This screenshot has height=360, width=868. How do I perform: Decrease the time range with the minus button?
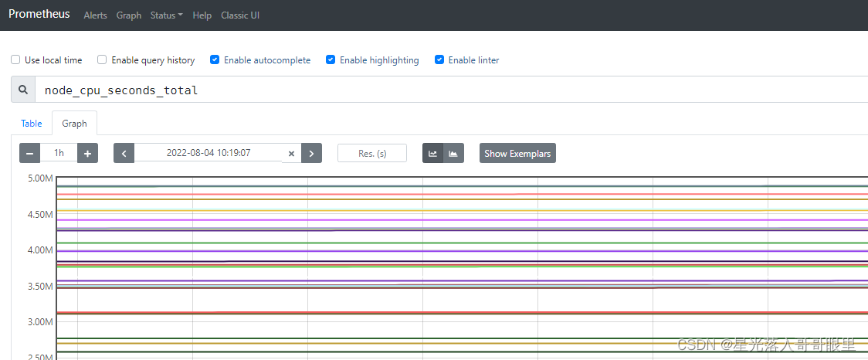[x=29, y=153]
